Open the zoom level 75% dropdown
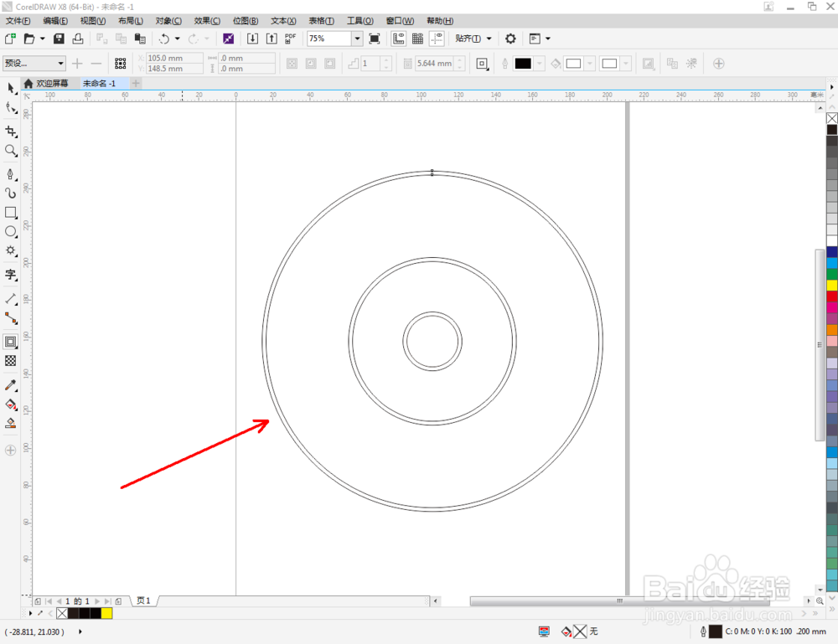838x644 pixels. pos(357,39)
